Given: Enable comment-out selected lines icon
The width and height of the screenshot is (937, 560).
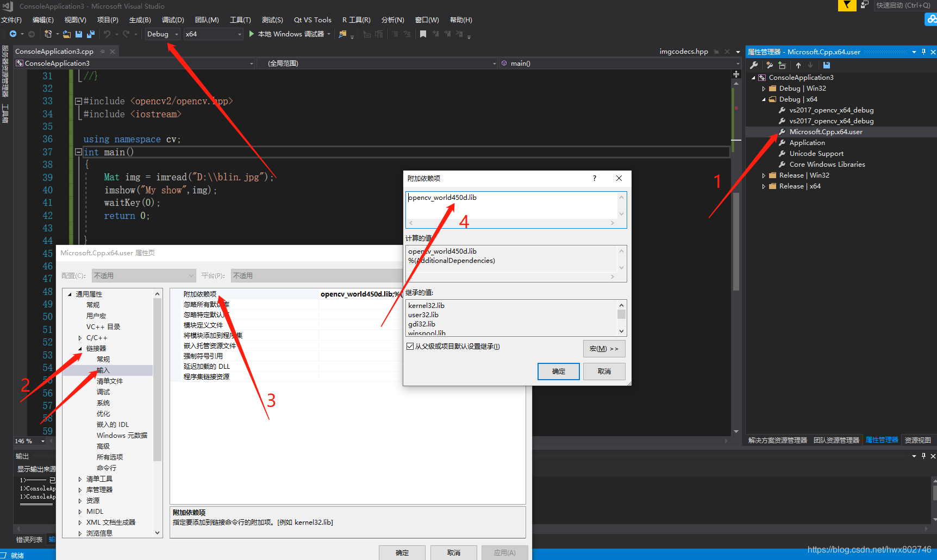Looking at the screenshot, I should [395, 34].
